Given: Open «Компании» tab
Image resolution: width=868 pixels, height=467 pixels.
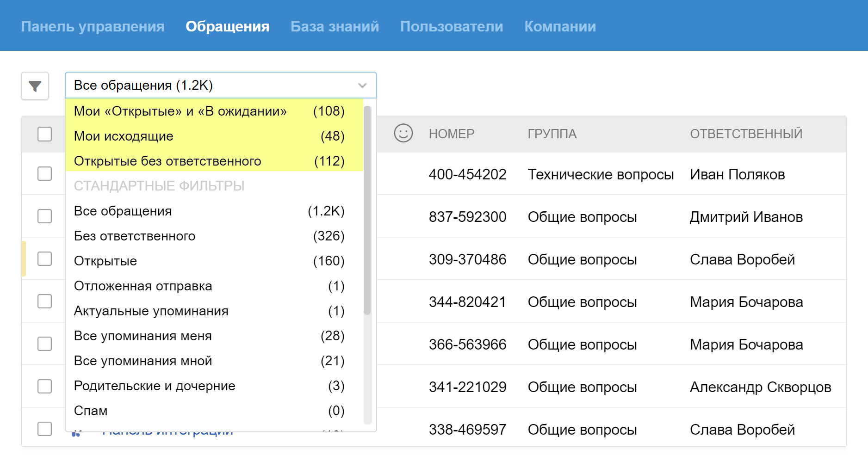Looking at the screenshot, I should pyautogui.click(x=560, y=26).
